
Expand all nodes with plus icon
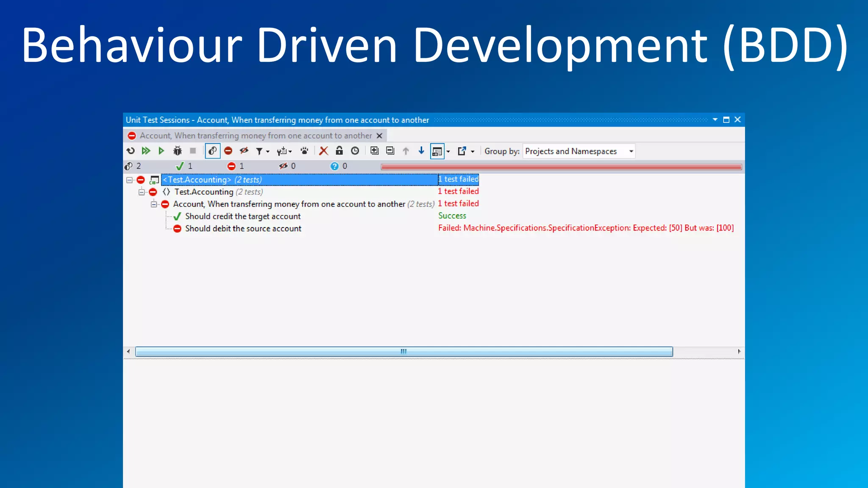click(x=374, y=151)
